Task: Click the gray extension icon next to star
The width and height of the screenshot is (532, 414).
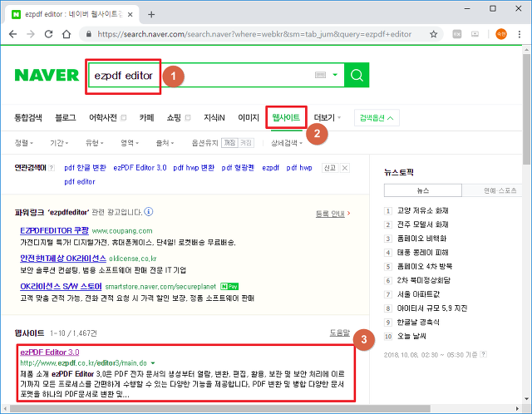Action: (457, 34)
